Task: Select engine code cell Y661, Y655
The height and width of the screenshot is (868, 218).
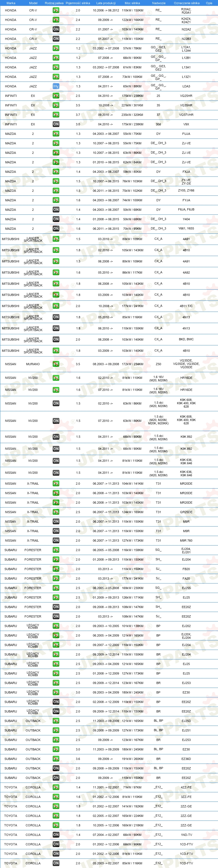Action: [x=186, y=228]
